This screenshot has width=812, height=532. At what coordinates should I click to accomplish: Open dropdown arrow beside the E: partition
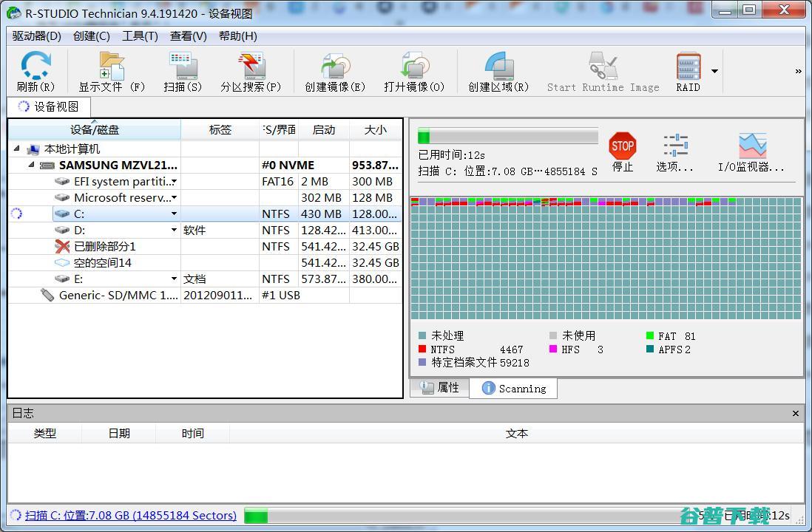[x=175, y=279]
